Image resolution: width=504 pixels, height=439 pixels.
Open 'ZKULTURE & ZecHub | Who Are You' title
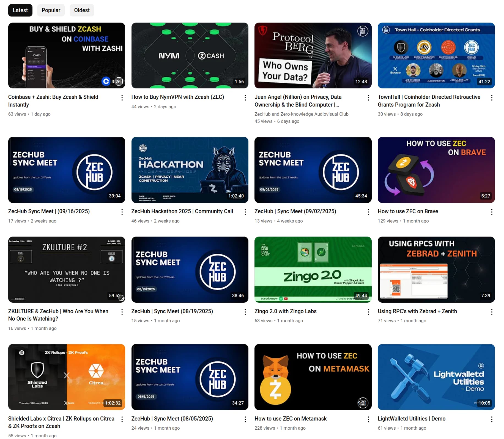pyautogui.click(x=58, y=315)
